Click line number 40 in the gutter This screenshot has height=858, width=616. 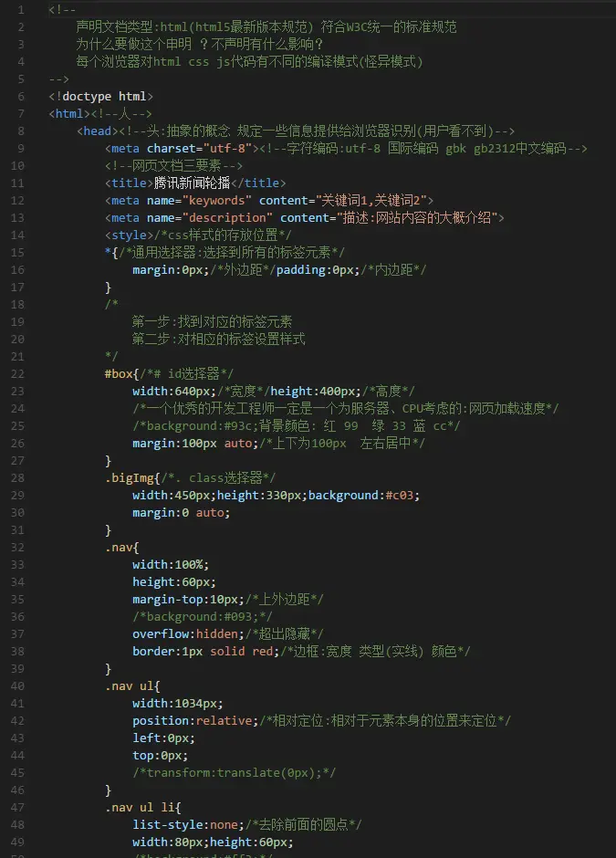pos(17,686)
